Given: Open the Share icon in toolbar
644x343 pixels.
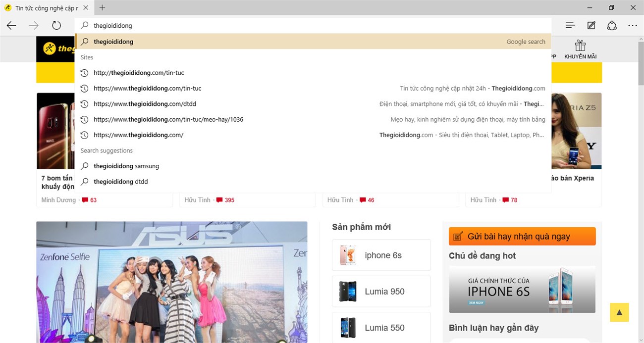Looking at the screenshot, I should pos(612,25).
